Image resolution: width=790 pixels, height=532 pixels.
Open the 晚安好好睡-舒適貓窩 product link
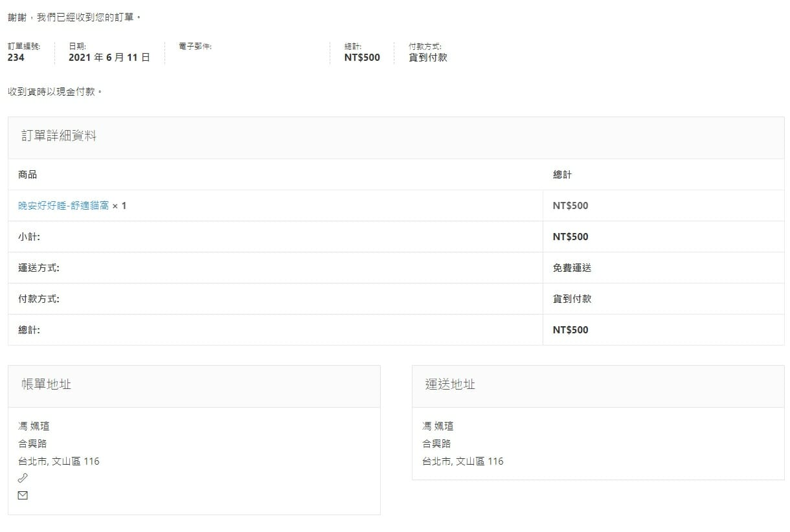tap(63, 206)
